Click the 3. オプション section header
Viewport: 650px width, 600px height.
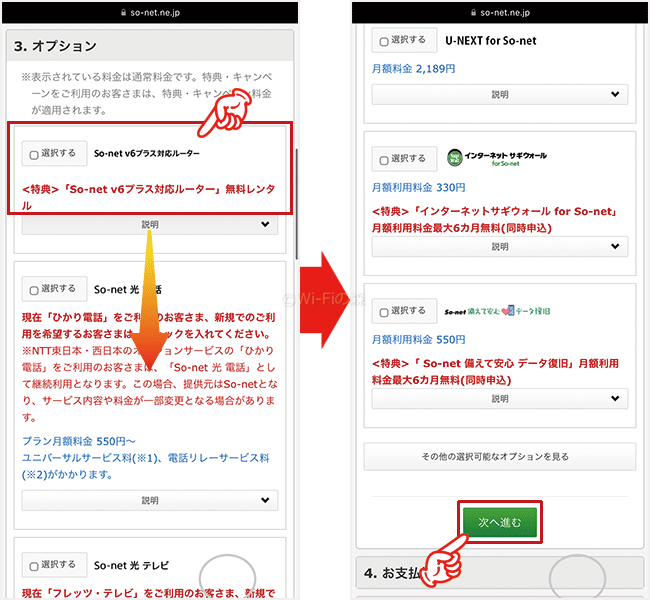pos(150,46)
